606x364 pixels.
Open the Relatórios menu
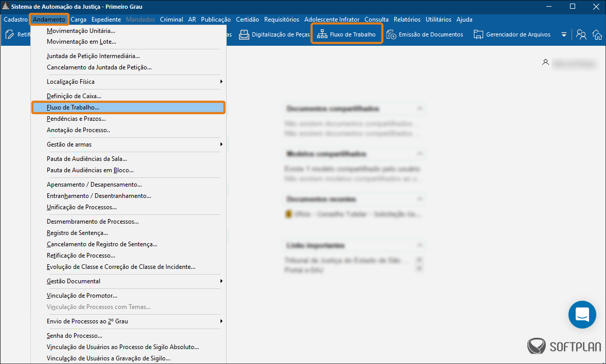407,20
